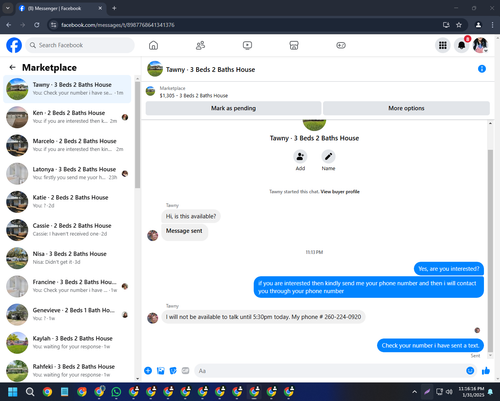The width and height of the screenshot is (500, 401).
Task: Open the Marcelo 2 Beds 2 Baths House chat
Action: click(x=68, y=145)
